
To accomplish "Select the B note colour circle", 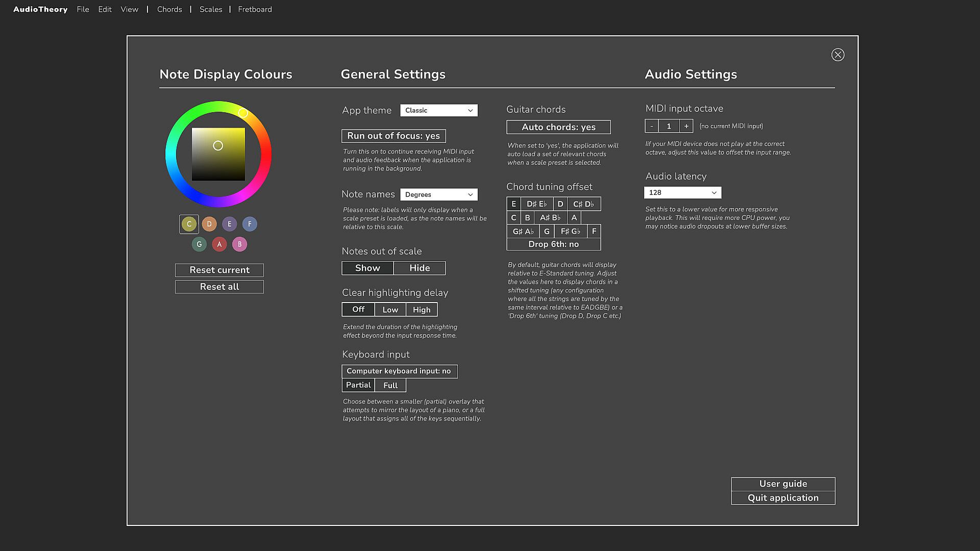I will click(239, 244).
